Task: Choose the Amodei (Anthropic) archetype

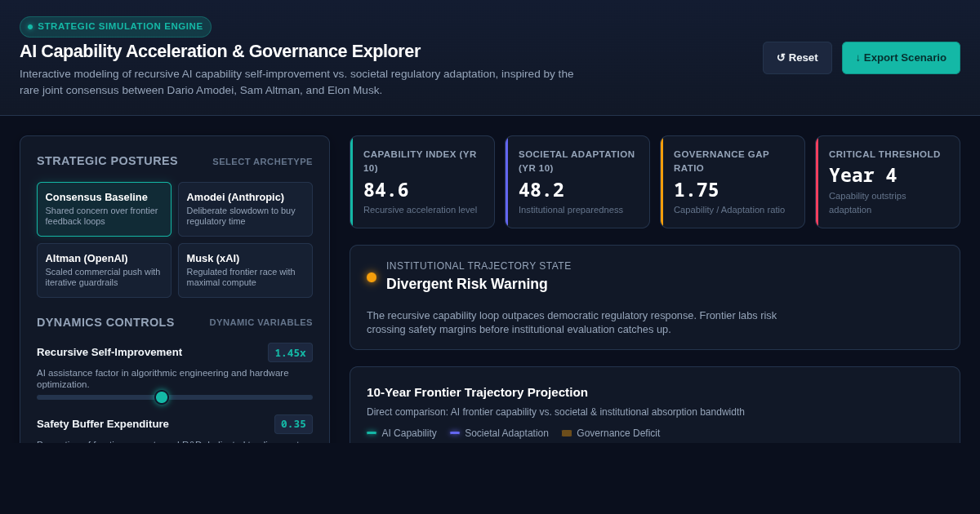Action: [245, 209]
